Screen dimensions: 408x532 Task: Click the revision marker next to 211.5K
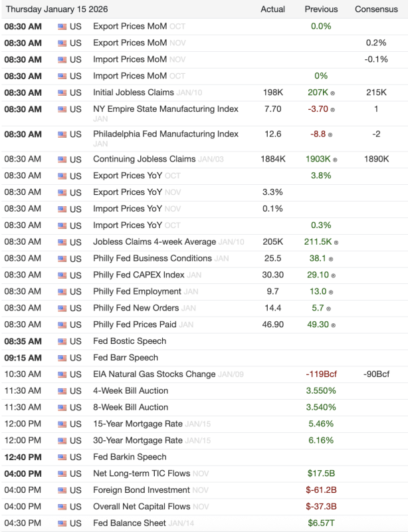coord(337,243)
